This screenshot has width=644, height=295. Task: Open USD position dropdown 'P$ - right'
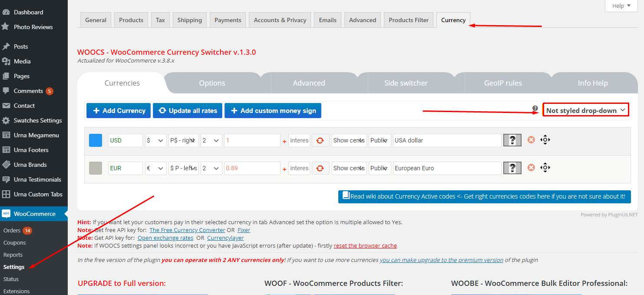184,140
